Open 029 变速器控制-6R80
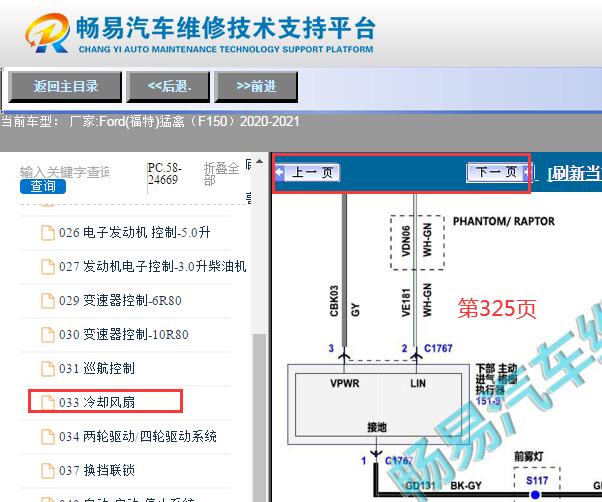Screen dimensions: 602x502 pyautogui.click(x=120, y=301)
